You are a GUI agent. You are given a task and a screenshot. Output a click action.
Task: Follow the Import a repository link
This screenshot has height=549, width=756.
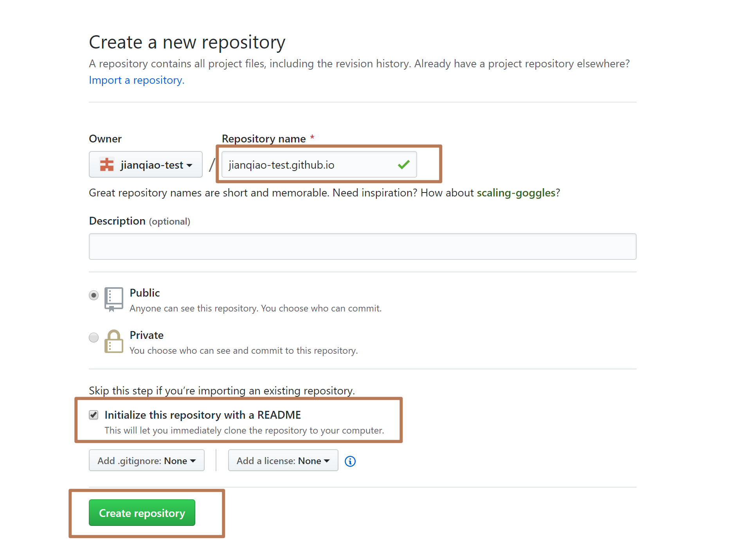[x=137, y=80]
